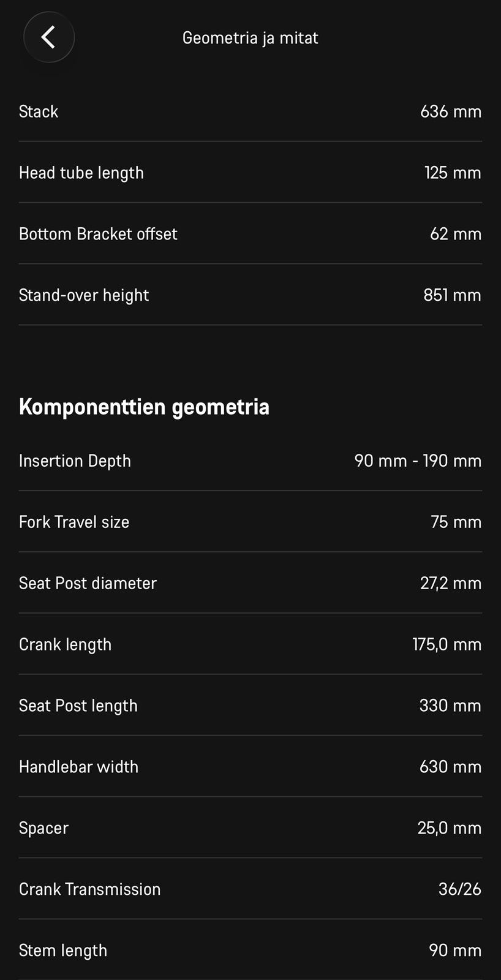The image size is (501, 980).
Task: Tap the Head tube length label
Action: pos(81,173)
